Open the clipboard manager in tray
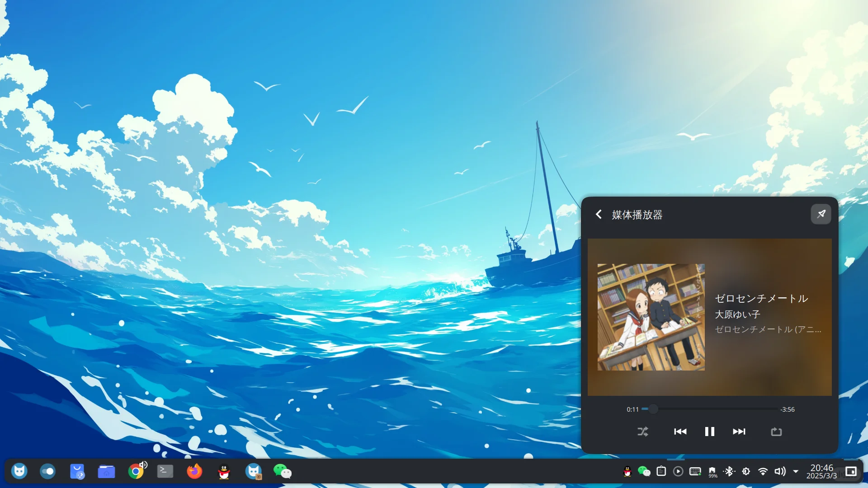Screen dimensions: 868x488 point(661,471)
